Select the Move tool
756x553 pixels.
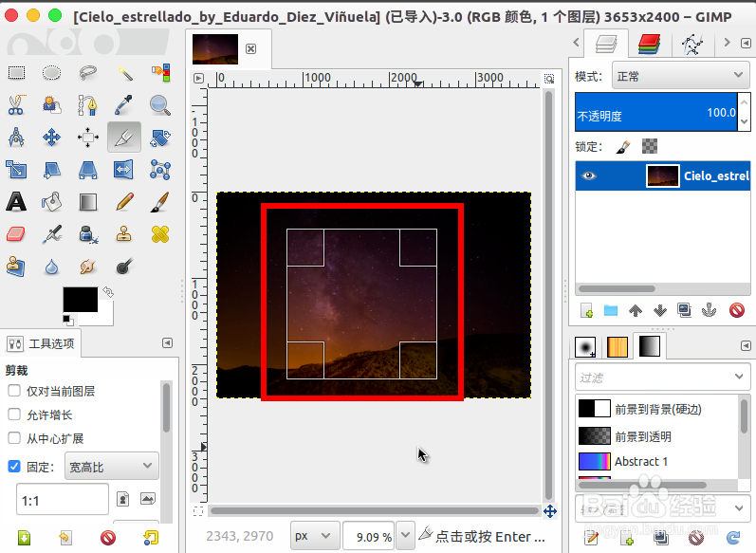[51, 138]
